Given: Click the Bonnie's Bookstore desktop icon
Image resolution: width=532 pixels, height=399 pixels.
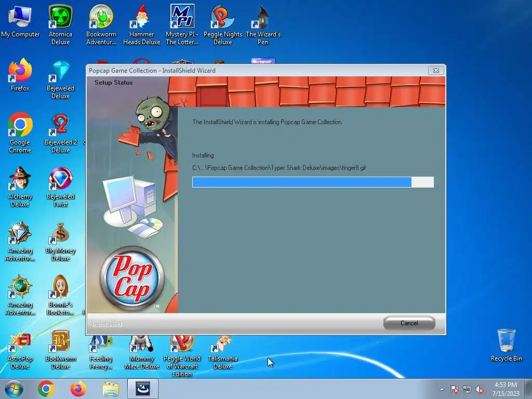Looking at the screenshot, I should click(60, 295).
